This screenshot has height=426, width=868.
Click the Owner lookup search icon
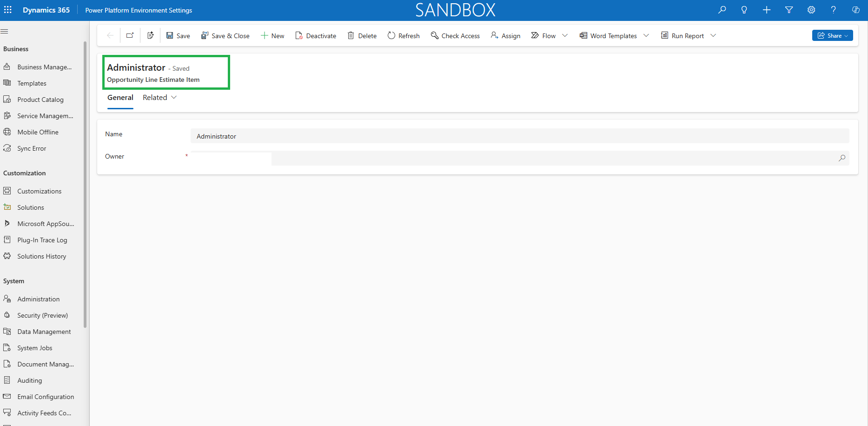[842, 158]
